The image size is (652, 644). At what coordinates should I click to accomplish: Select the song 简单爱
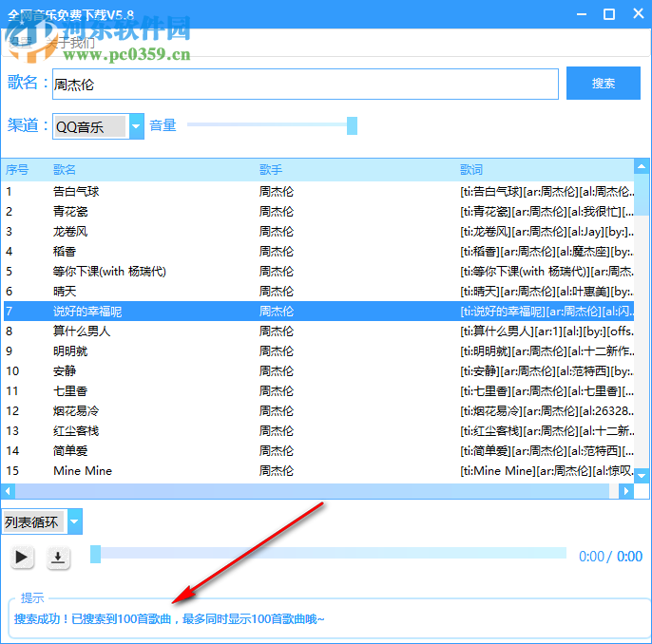click(x=318, y=451)
